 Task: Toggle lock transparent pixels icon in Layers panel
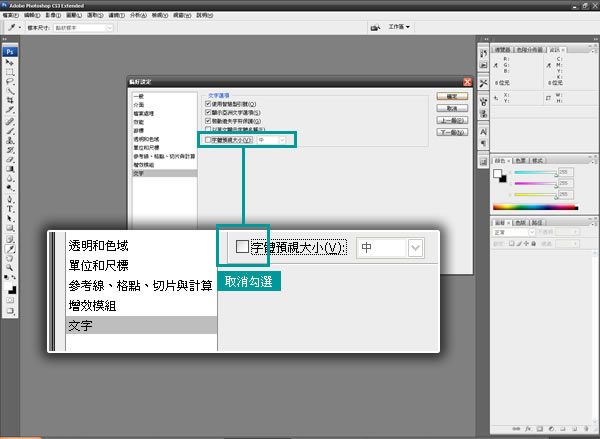coord(512,243)
